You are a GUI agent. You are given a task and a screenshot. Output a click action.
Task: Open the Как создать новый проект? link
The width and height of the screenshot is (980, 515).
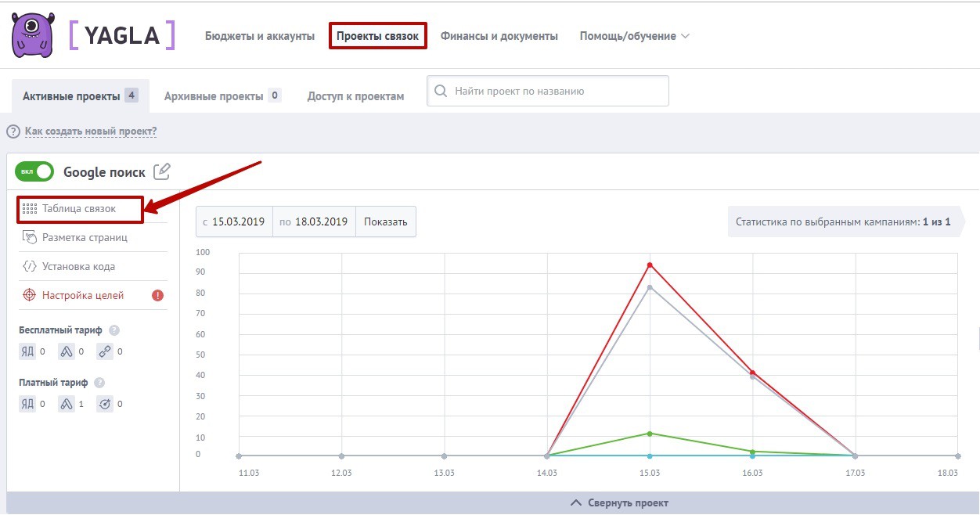point(90,131)
